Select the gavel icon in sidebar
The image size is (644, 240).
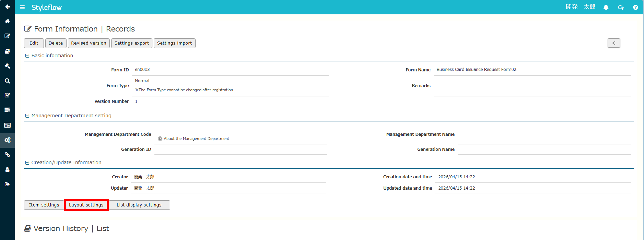tap(7, 66)
